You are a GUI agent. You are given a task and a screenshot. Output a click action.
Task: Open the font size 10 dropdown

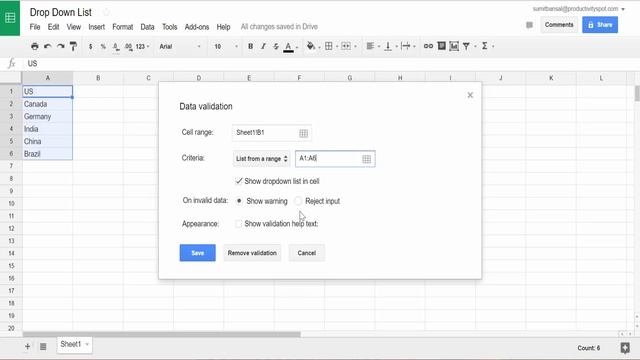click(225, 47)
